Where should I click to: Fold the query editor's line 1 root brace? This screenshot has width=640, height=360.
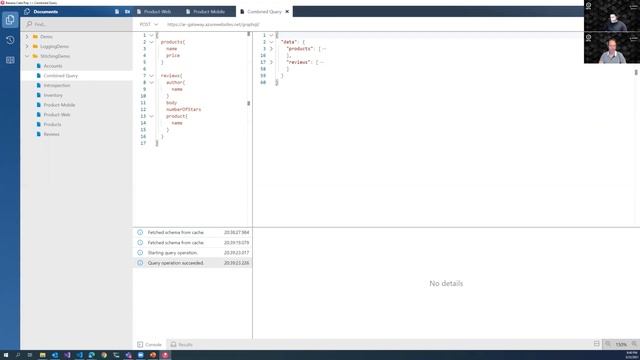pyautogui.click(x=151, y=36)
